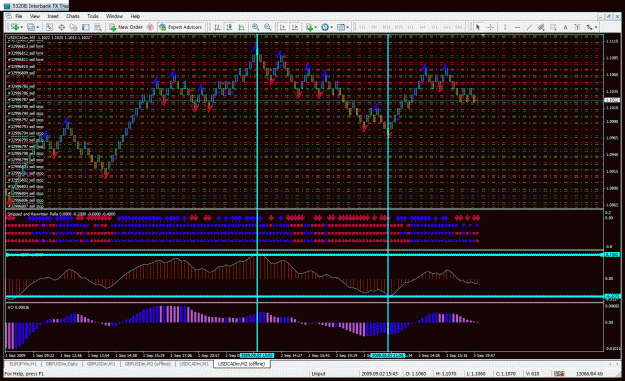Select the Text Label tool

(577, 27)
